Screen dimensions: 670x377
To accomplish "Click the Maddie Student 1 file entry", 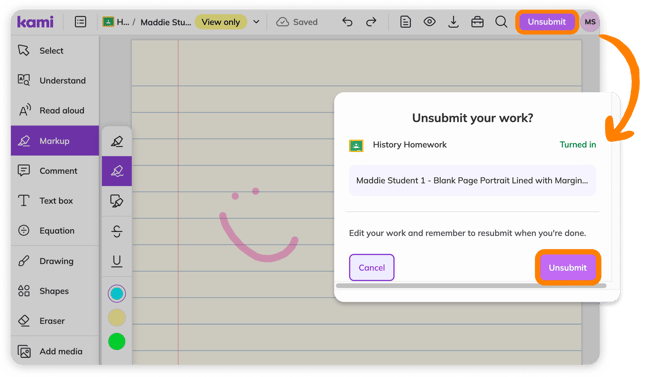I will pyautogui.click(x=472, y=180).
